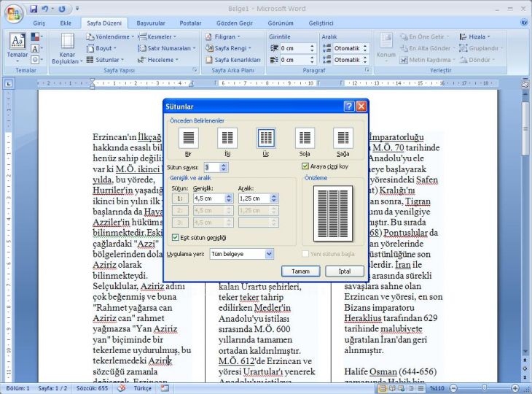Click the Save icon in quick access toolbar
This screenshot has height=394, width=532.
pos(34,9)
